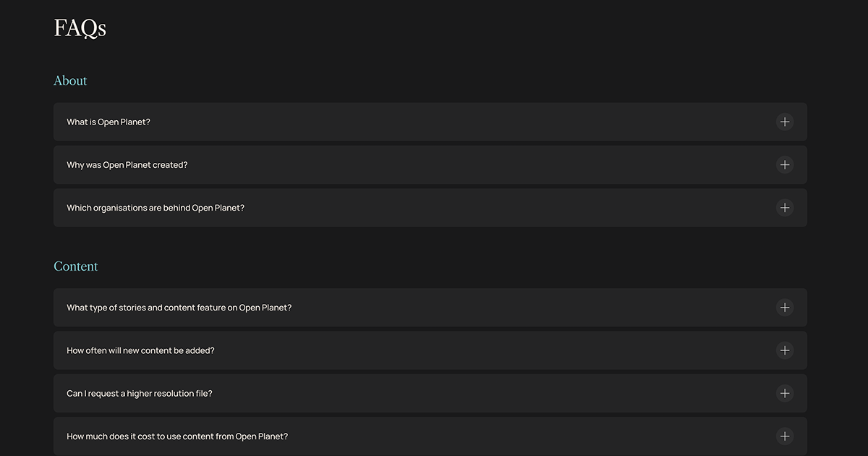
Task: Expand the 'Which organisations are behind Open Planet?' text
Action: click(156, 208)
